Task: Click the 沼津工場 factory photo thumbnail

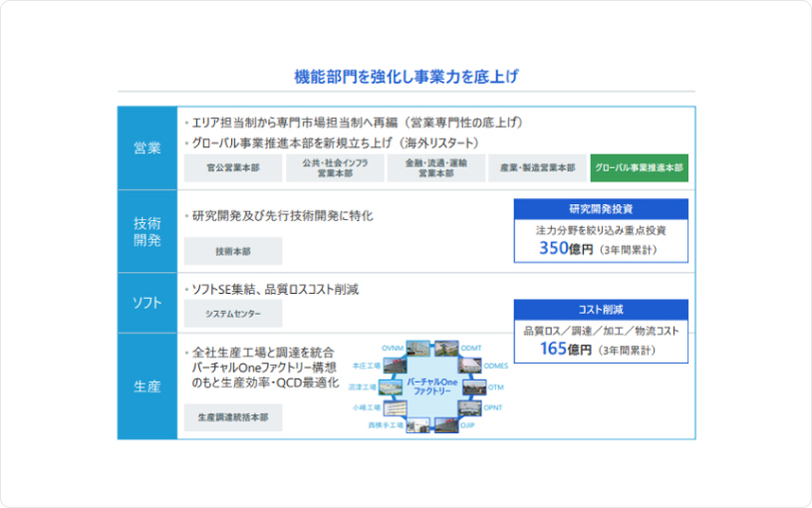Action: [x=390, y=386]
